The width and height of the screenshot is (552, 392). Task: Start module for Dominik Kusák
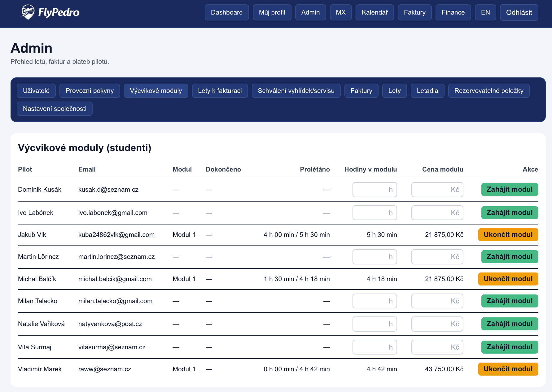pyautogui.click(x=509, y=189)
